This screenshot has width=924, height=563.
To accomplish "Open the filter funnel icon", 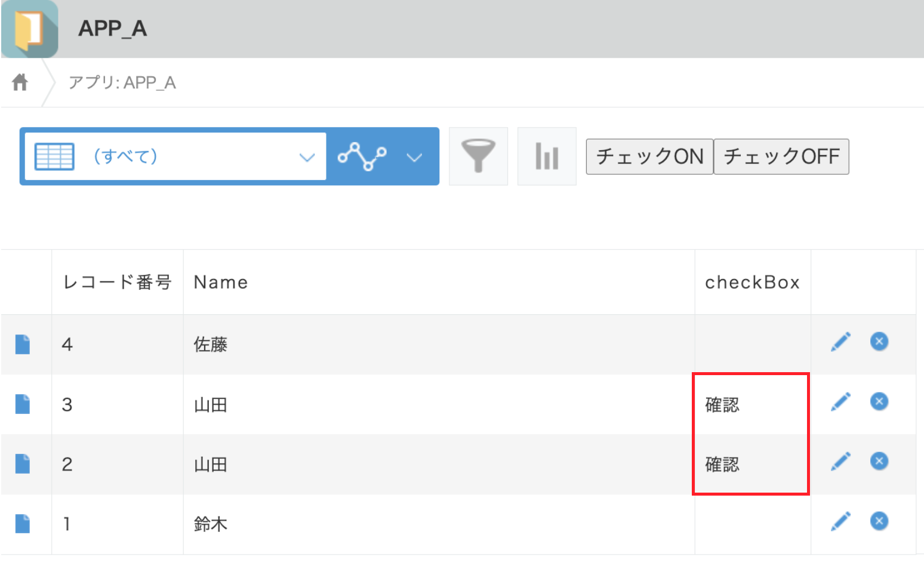I will point(478,156).
